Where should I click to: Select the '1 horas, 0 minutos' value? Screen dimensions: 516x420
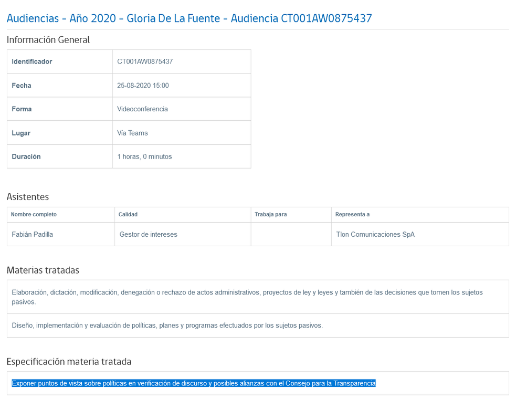click(x=144, y=156)
